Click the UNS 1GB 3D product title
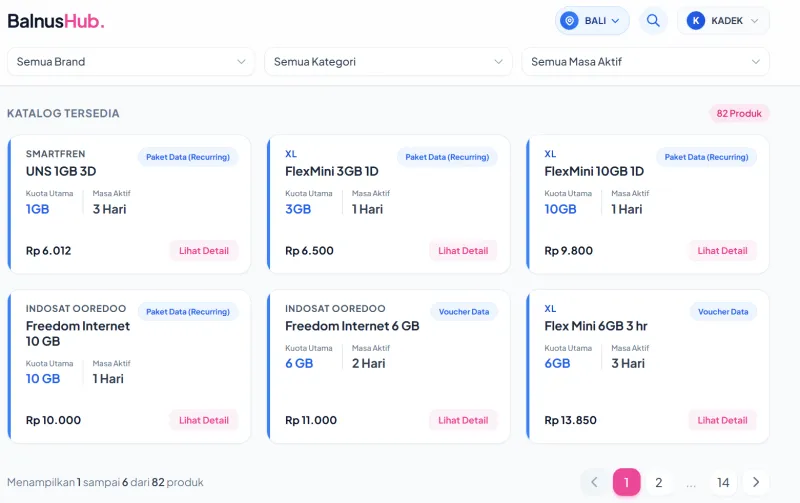 [61, 171]
